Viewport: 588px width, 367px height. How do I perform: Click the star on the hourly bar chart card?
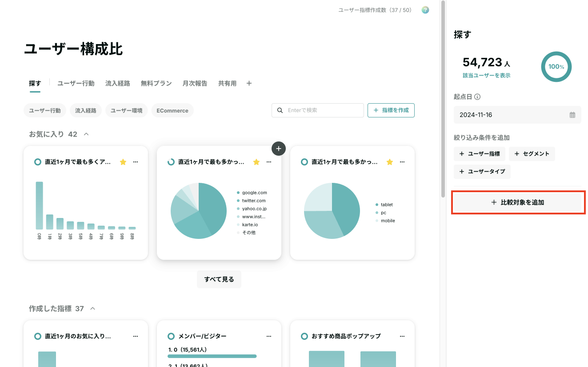click(x=123, y=162)
